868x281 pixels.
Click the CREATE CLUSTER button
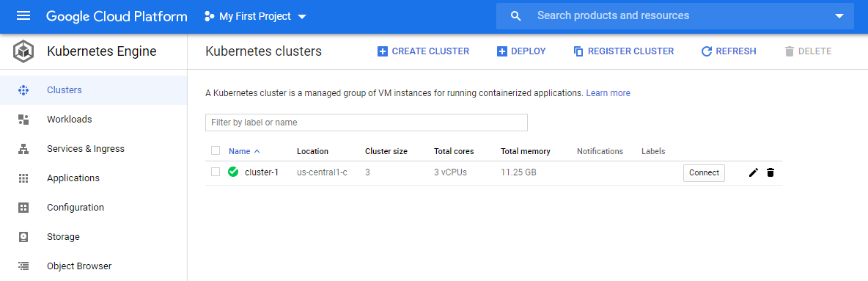tap(423, 51)
